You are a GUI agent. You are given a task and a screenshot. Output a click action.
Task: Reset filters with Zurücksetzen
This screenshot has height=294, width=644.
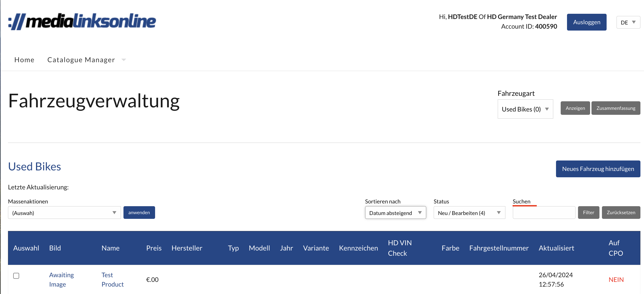click(x=621, y=213)
